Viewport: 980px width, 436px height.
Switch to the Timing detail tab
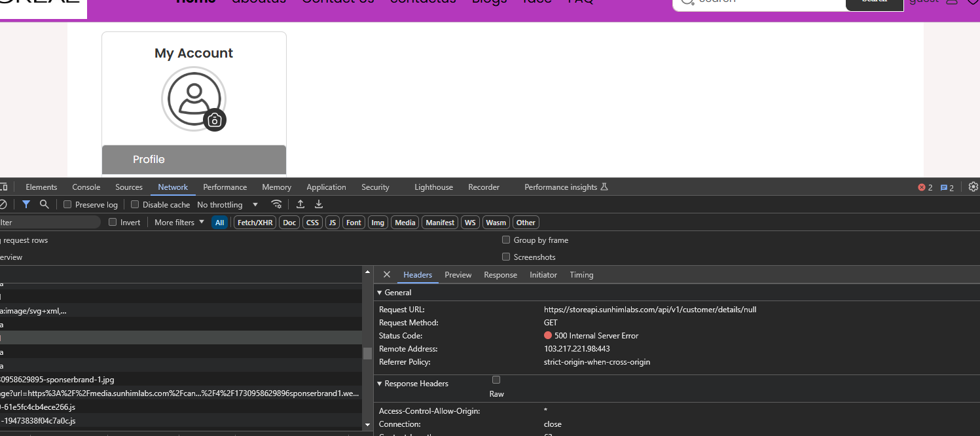(581, 275)
